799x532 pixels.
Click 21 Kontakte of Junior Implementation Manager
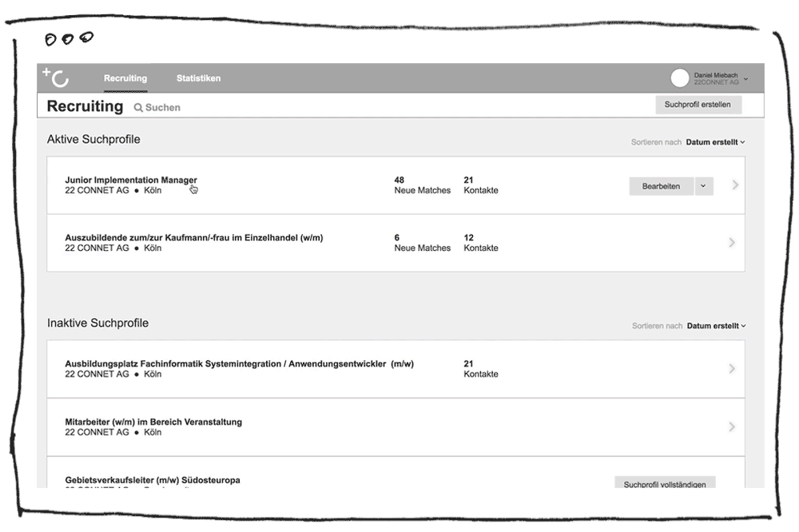(x=480, y=185)
